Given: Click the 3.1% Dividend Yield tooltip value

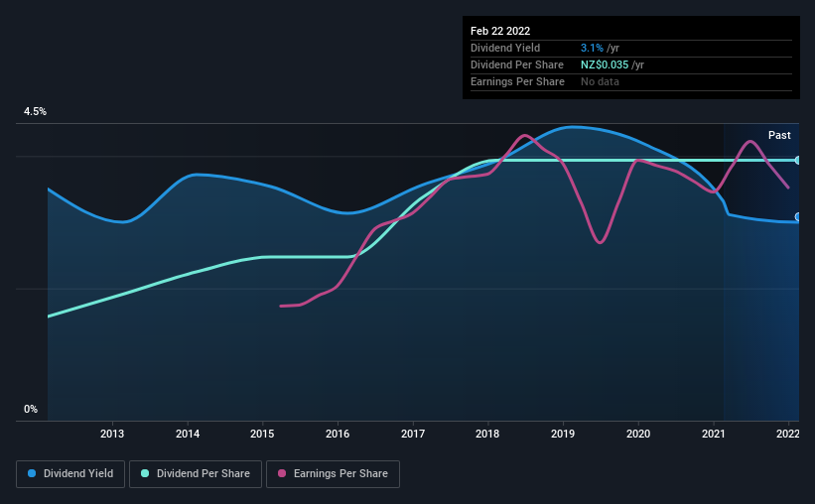Looking at the screenshot, I should pyautogui.click(x=592, y=48).
